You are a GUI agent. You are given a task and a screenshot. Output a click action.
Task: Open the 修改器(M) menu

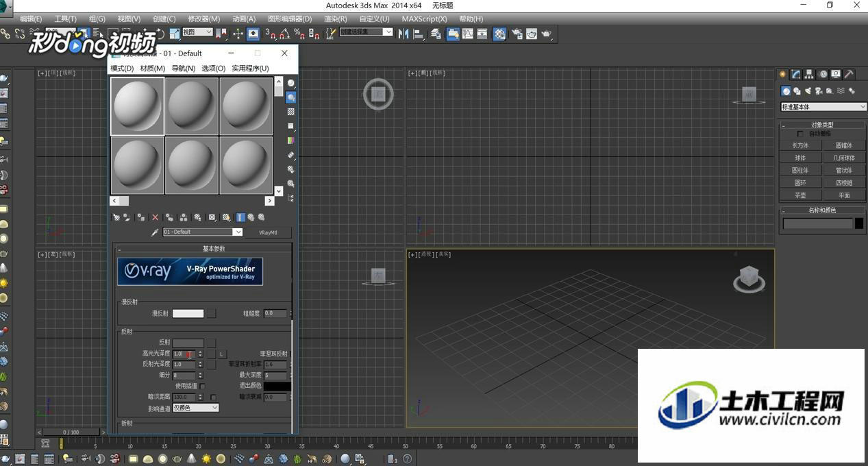coord(204,19)
